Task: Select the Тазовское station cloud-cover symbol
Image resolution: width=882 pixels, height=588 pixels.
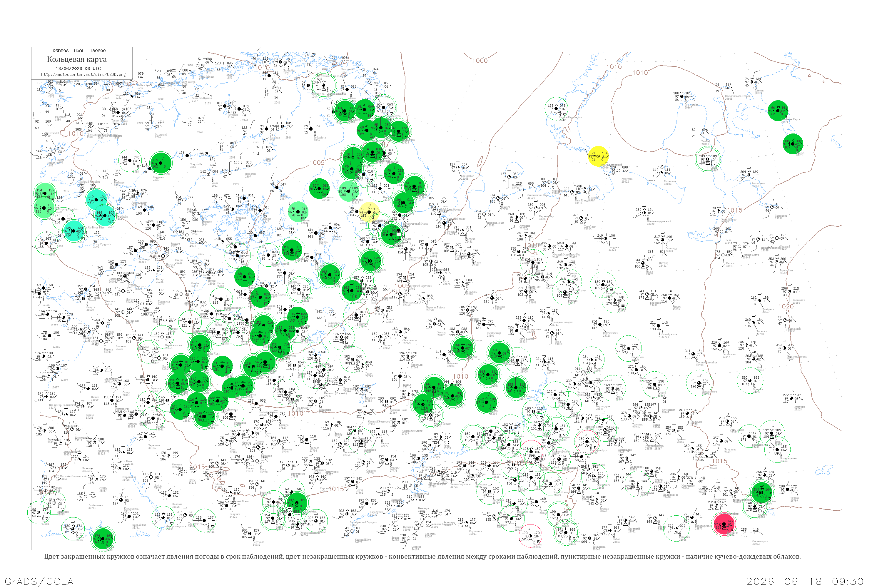Action: (773, 207)
